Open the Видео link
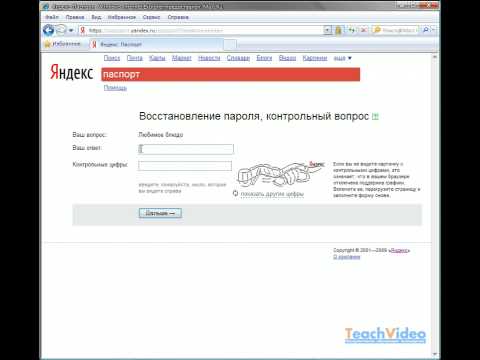Viewport: 480px width, 360px height. click(x=287, y=58)
